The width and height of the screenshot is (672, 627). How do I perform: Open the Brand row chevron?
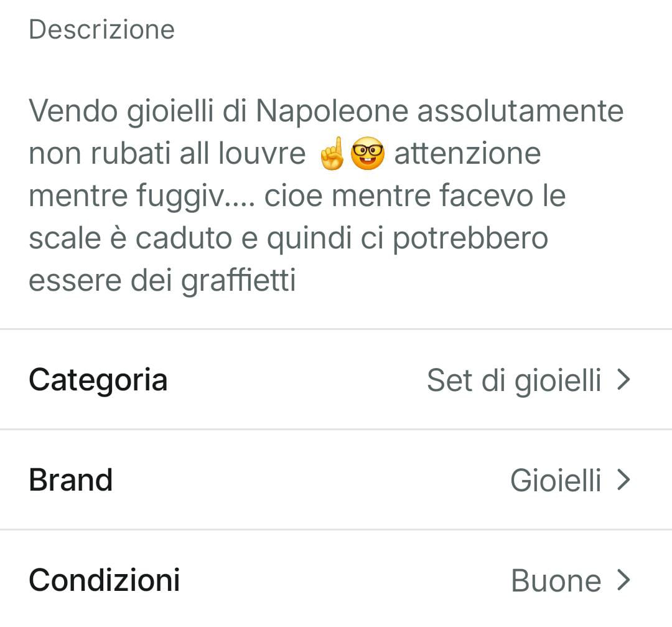click(623, 480)
